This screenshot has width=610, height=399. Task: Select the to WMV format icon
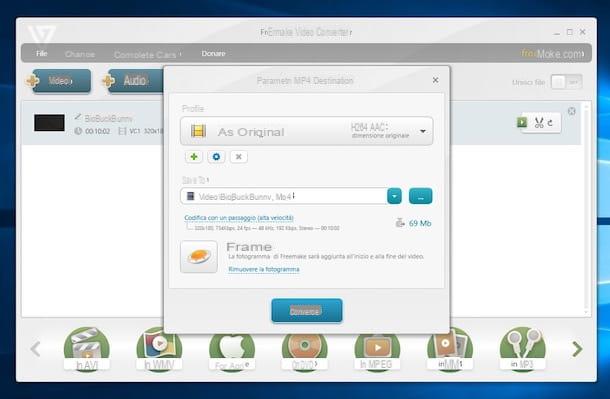click(159, 349)
